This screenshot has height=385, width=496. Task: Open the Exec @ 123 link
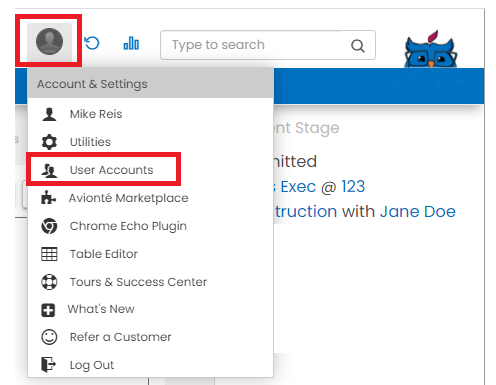point(323,187)
